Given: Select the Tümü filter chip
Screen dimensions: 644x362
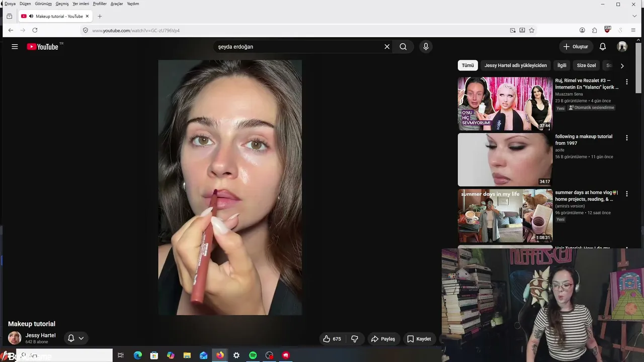Looking at the screenshot, I should point(468,65).
